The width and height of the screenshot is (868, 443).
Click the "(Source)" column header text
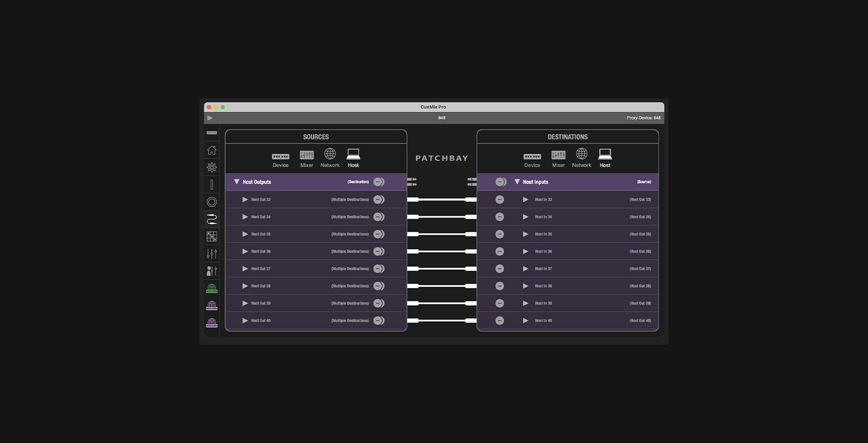644,182
